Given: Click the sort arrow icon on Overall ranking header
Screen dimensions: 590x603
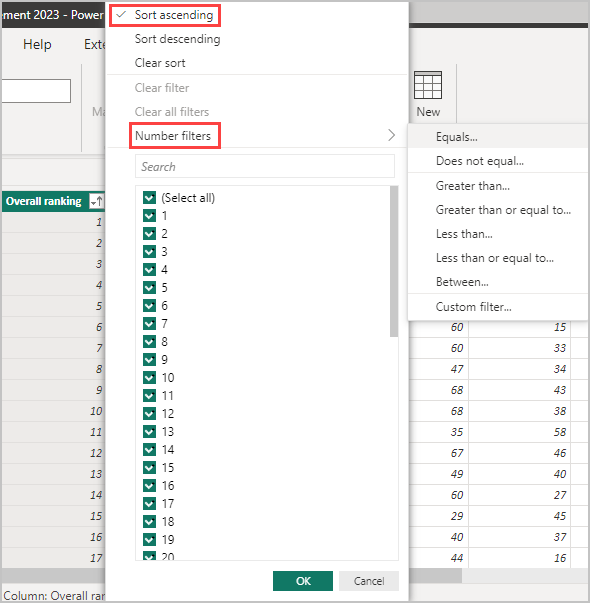Looking at the screenshot, I should 96,201.
